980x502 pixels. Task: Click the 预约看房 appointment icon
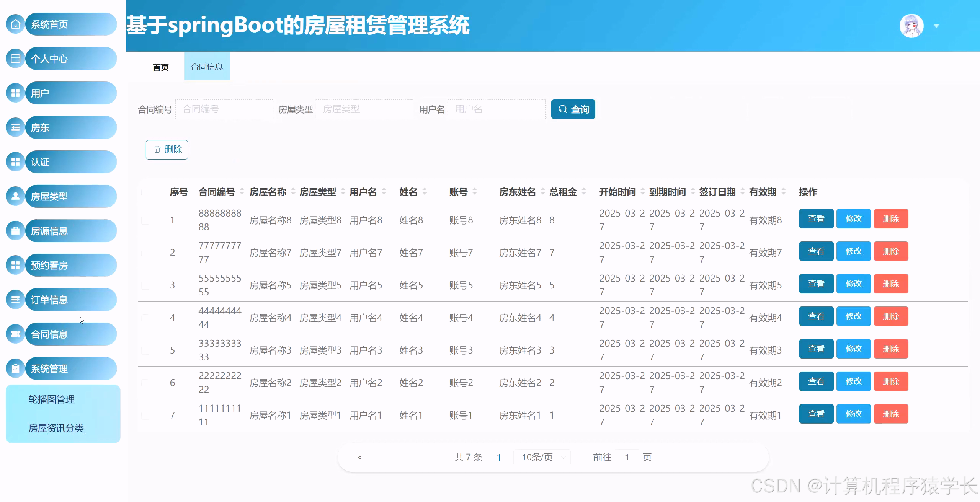pyautogui.click(x=15, y=265)
